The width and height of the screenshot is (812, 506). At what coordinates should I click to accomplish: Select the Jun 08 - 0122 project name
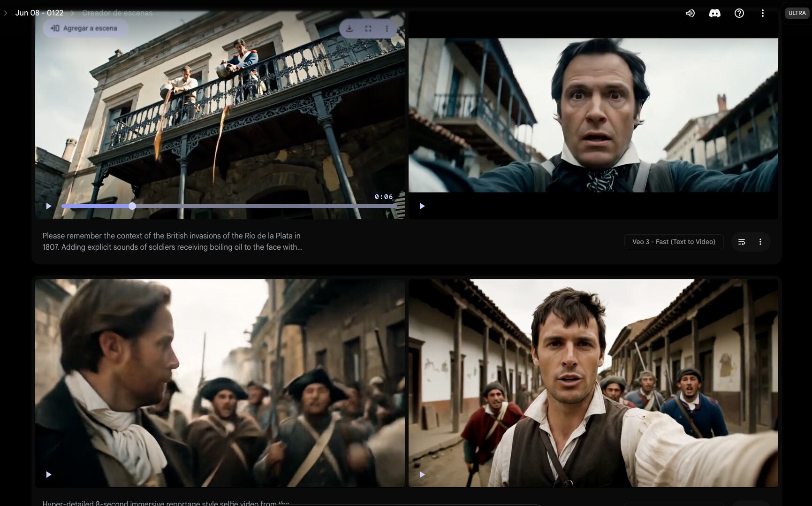[x=39, y=13]
